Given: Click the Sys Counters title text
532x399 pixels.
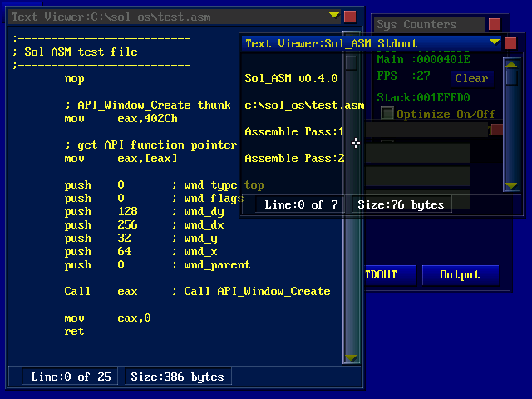Looking at the screenshot, I should point(416,25).
